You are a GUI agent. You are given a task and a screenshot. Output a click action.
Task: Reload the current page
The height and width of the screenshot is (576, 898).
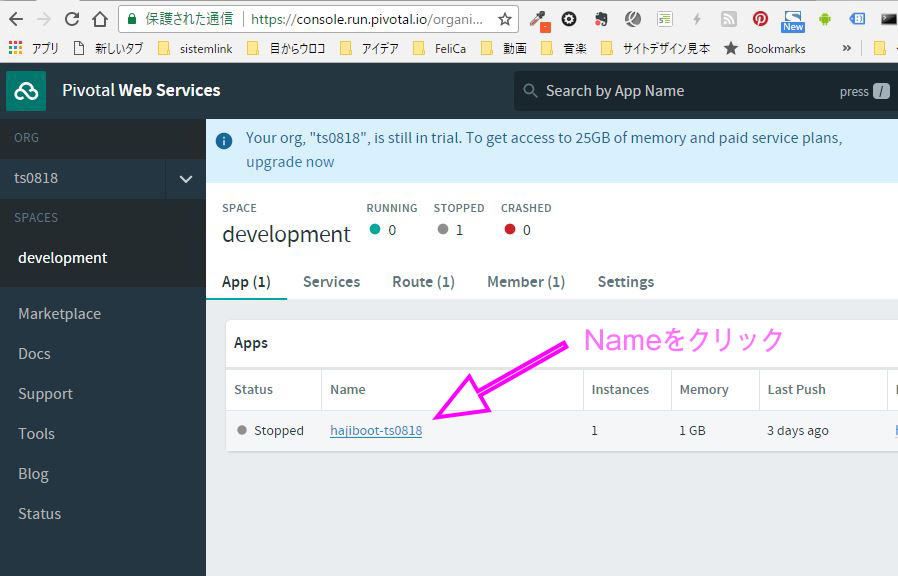72,19
